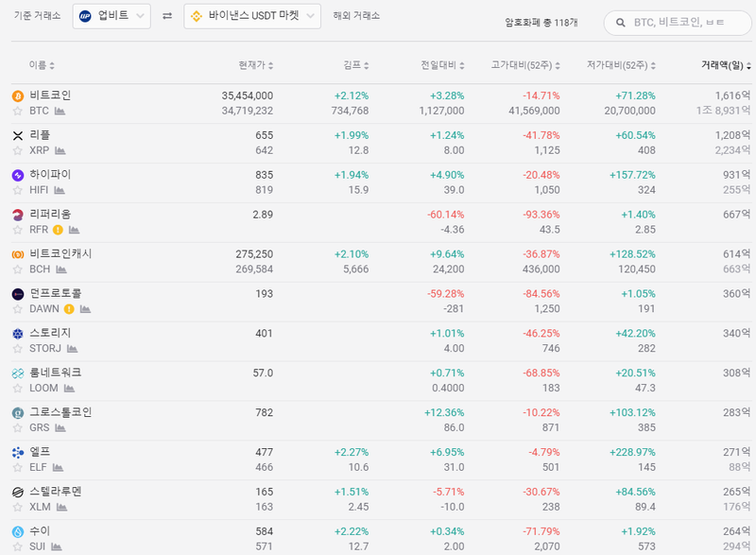Toggle the favorite star for STORJ
Screen dimensions: 756x555
18,349
